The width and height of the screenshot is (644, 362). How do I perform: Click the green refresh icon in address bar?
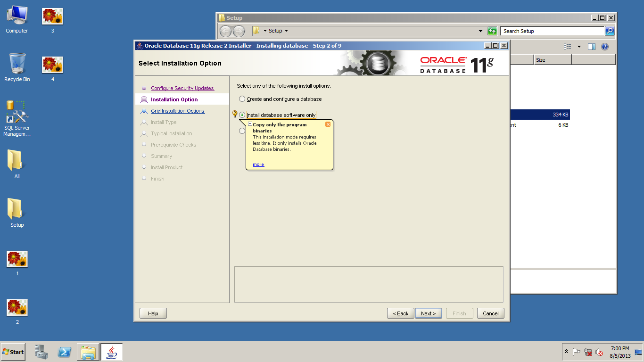click(x=492, y=31)
